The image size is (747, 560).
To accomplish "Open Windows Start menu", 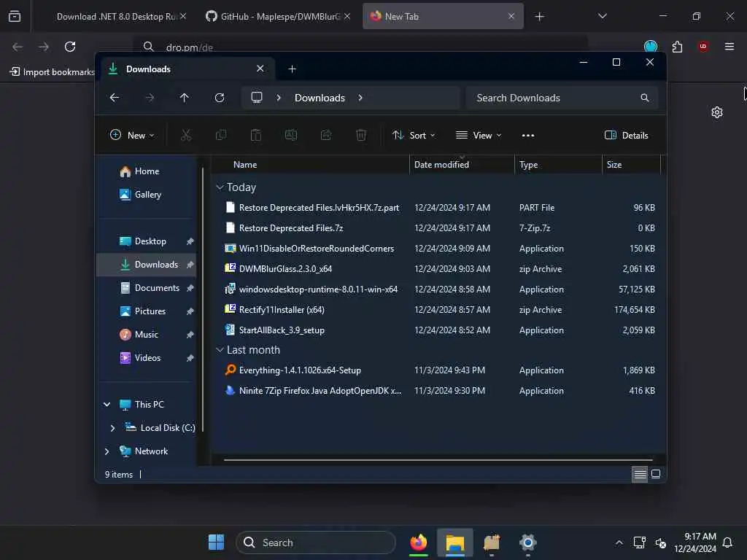I will [216, 542].
